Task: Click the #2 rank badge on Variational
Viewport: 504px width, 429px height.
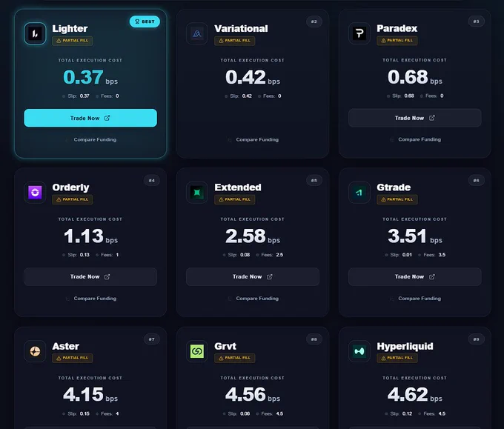Action: pos(314,21)
